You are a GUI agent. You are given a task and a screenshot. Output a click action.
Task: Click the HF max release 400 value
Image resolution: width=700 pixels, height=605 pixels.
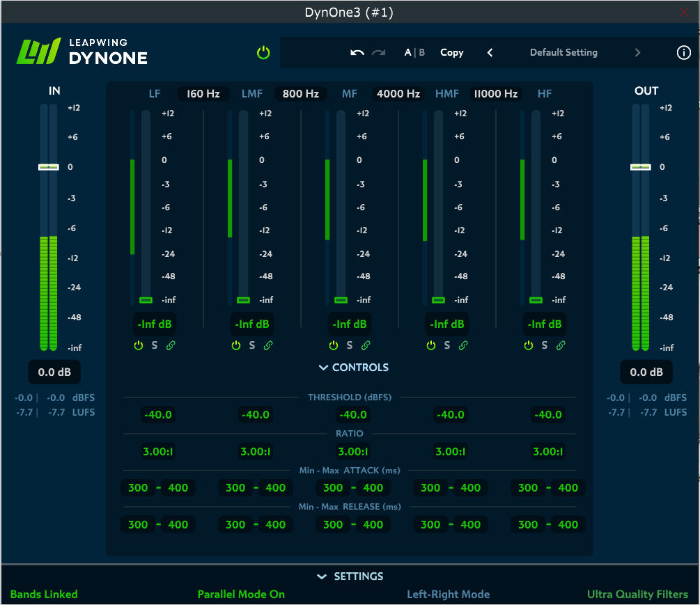click(568, 525)
